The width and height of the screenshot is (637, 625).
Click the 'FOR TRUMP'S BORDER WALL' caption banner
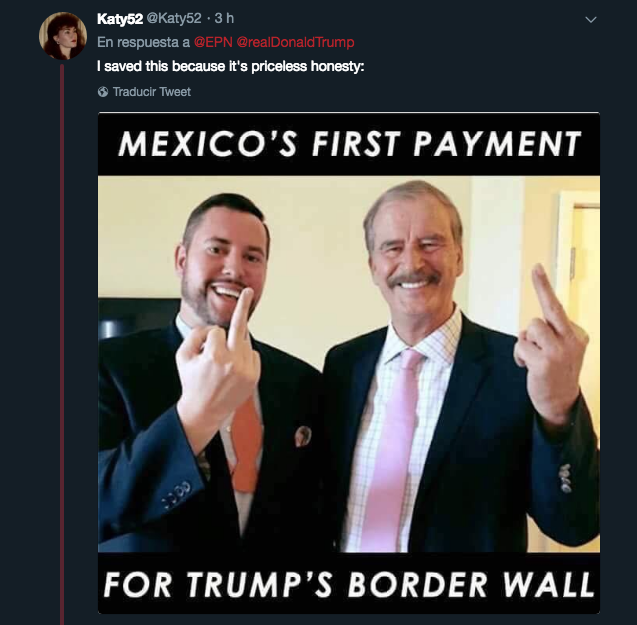(349, 583)
